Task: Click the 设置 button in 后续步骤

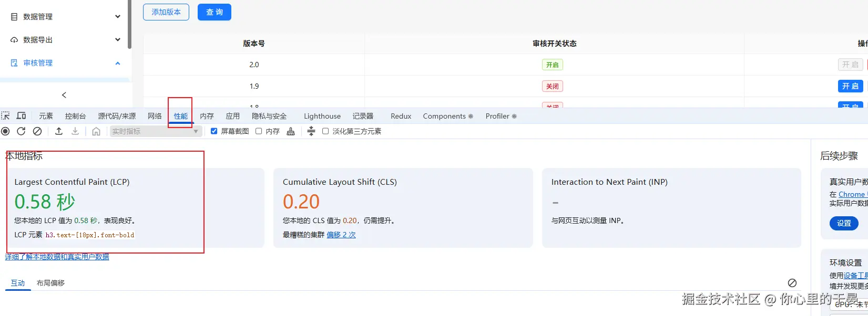Action: 844,223
